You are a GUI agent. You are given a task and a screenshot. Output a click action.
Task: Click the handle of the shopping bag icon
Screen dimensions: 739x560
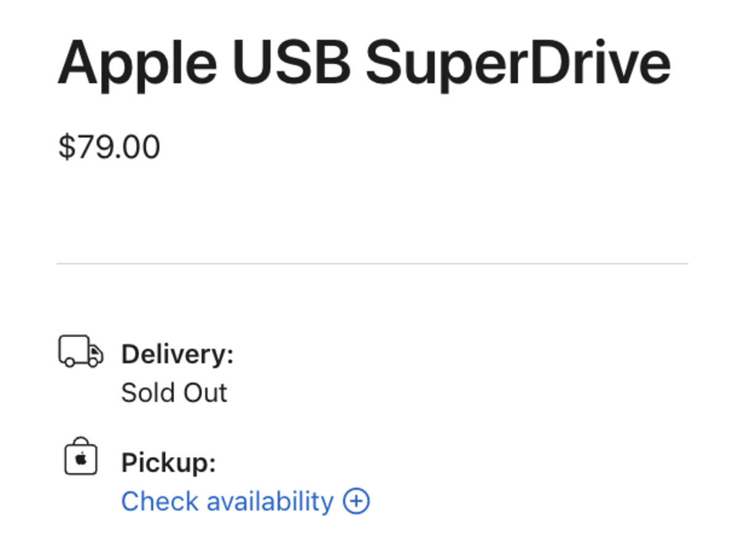pos(81,442)
